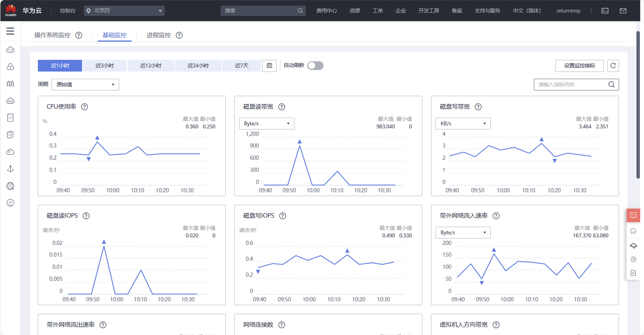Switch to 操作系统监控 tab
This screenshot has width=644, height=335.
coord(52,35)
